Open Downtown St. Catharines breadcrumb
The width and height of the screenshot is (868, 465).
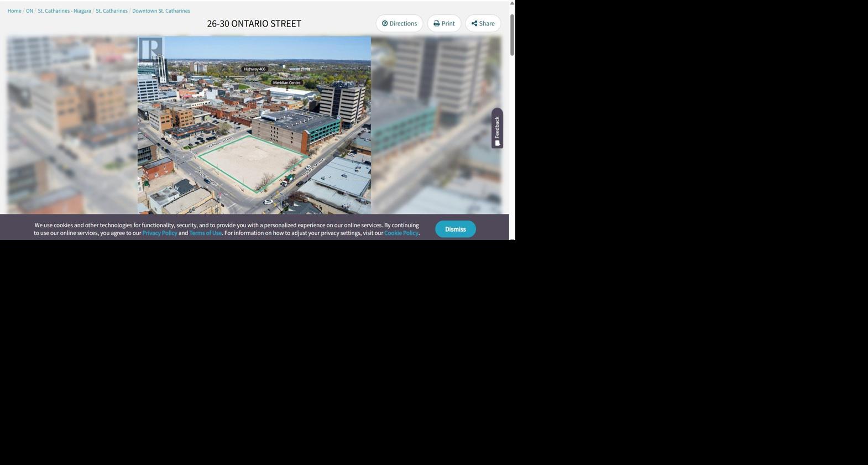161,11
